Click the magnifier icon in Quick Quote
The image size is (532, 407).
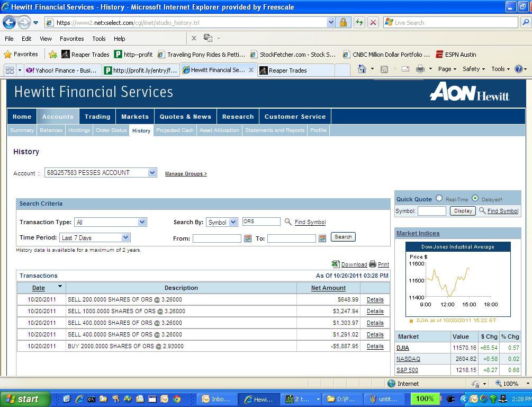click(482, 210)
